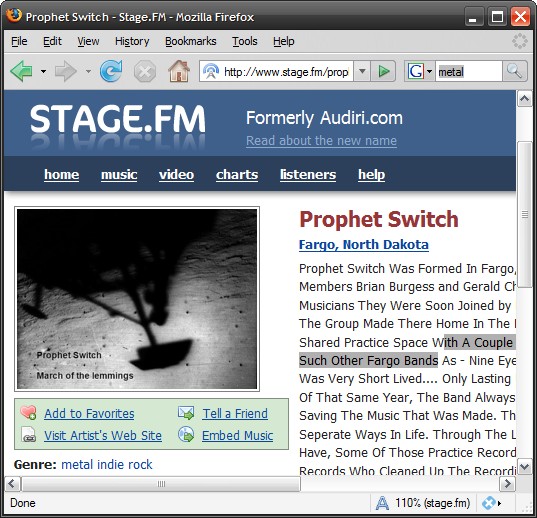Click the STAGE.FM site logo
Image resolution: width=537 pixels, height=518 pixels.
[118, 119]
